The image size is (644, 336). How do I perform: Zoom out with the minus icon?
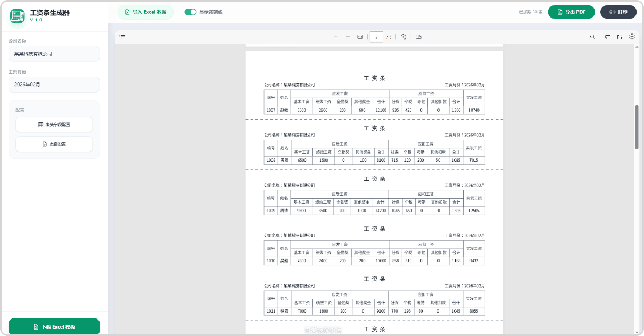[336, 37]
